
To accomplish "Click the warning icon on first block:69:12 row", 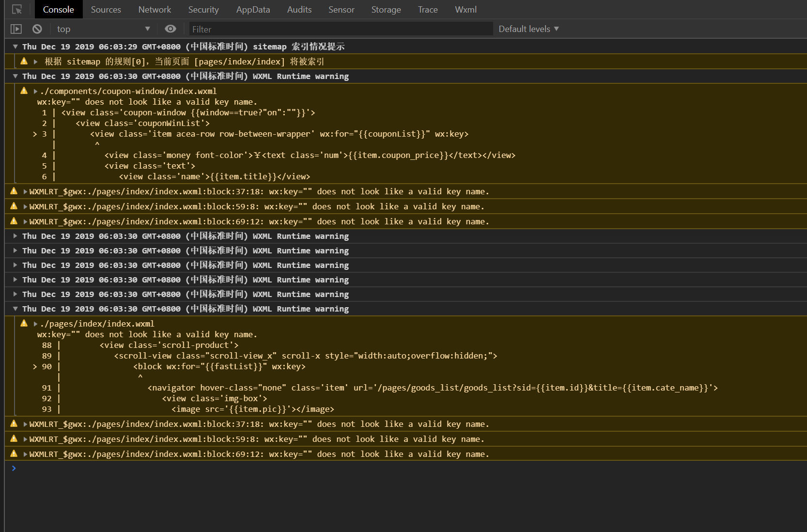I will [14, 221].
